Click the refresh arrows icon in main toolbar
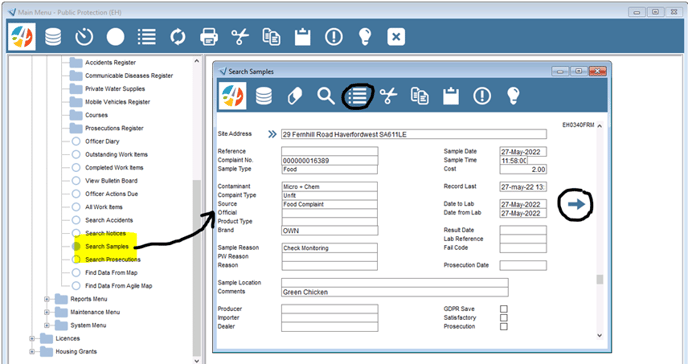Image resolution: width=688 pixels, height=364 pixels. coord(178,37)
